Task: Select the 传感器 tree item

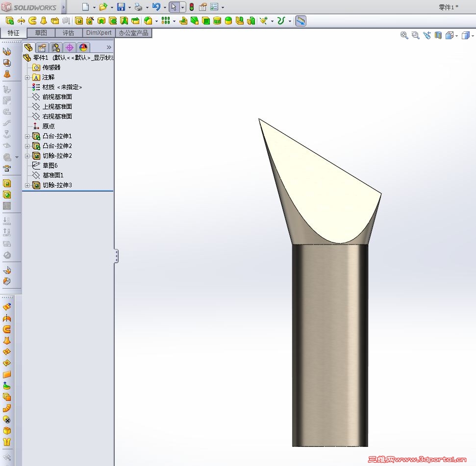Action: (47, 67)
